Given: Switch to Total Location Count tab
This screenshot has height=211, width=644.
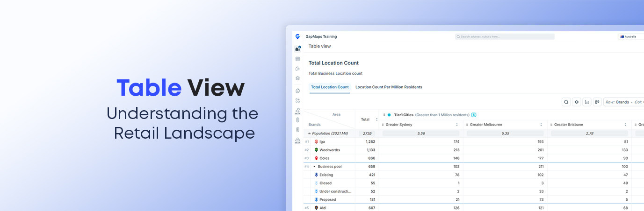Looking at the screenshot, I should coord(330,87).
